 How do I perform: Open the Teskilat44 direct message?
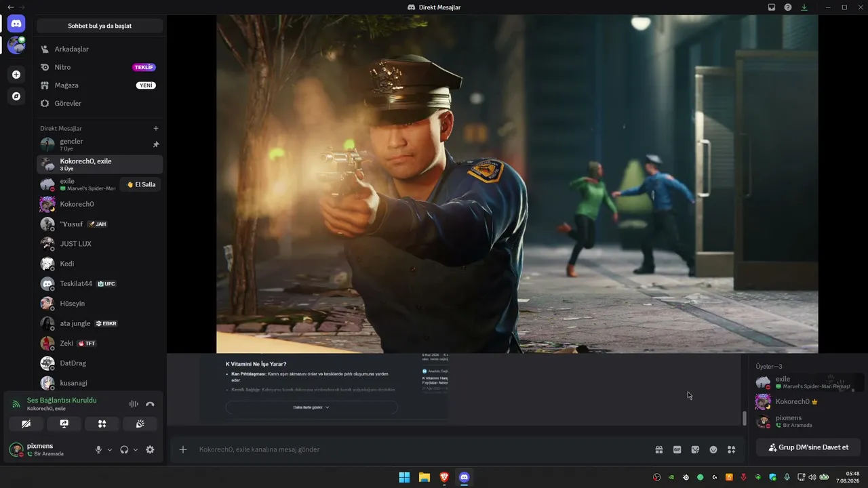pos(100,283)
